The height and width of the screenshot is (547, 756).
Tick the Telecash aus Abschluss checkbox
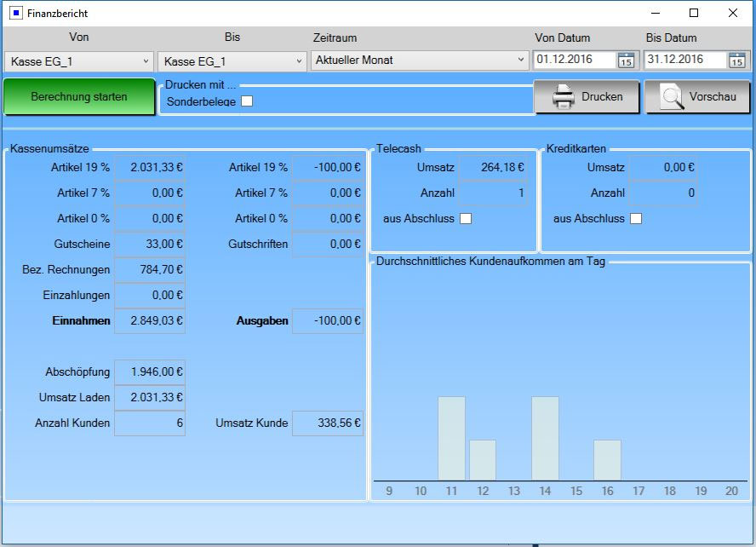point(466,219)
